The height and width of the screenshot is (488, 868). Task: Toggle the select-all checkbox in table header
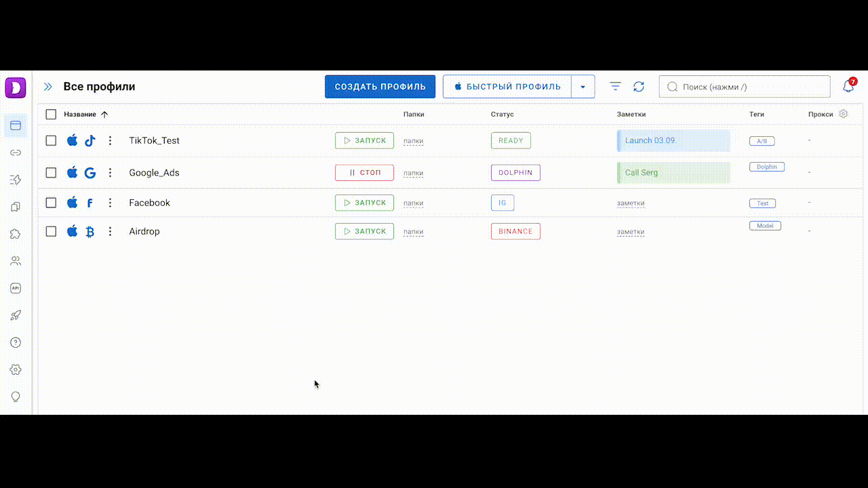(51, 115)
